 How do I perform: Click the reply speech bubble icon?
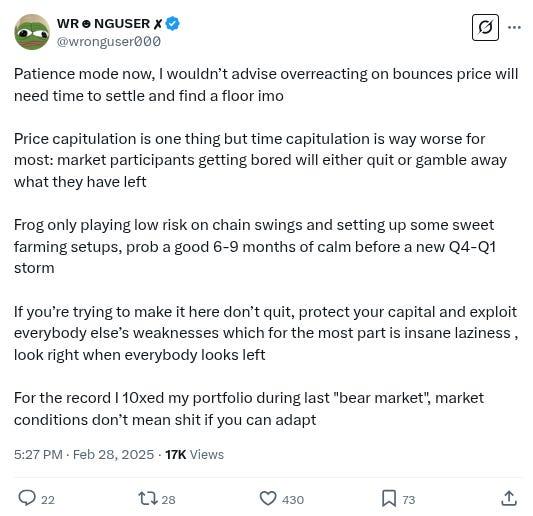(27, 498)
